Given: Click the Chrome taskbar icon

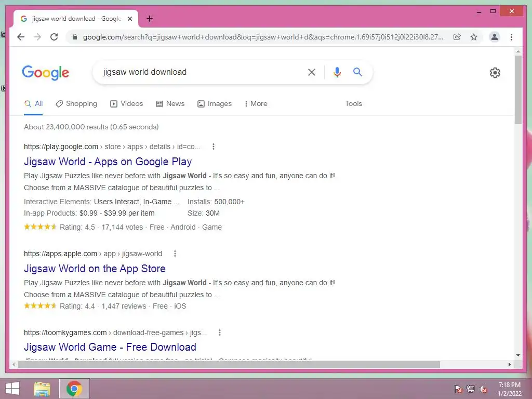Looking at the screenshot, I should (74, 389).
